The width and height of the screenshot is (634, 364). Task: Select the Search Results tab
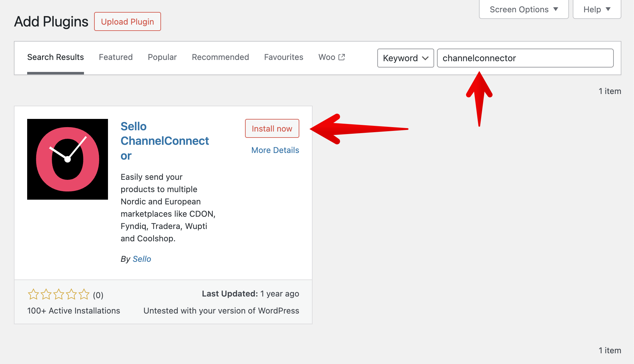point(56,57)
